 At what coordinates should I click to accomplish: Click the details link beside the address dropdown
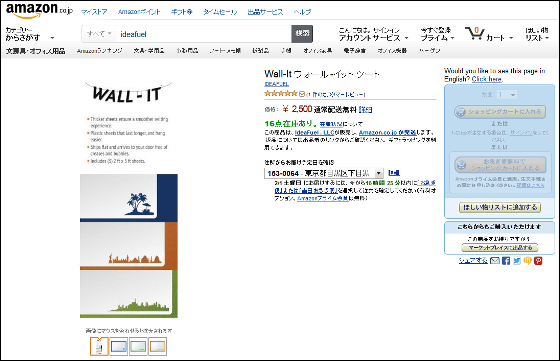394,173
